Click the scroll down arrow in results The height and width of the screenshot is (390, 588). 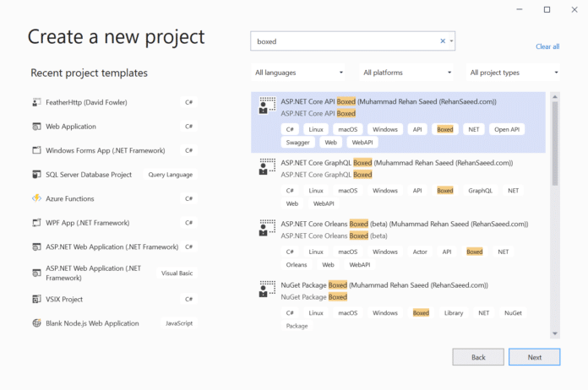(x=555, y=333)
